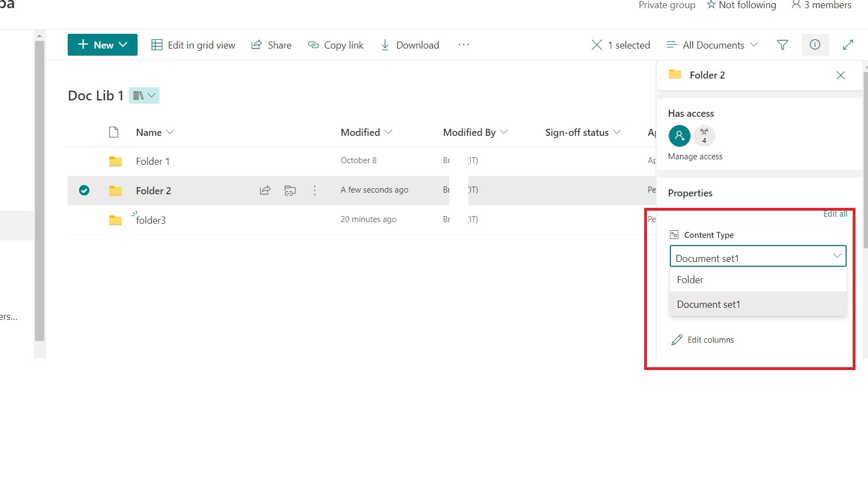Click the Folder 1 folder icon
Viewport: 868px width, 478px height.
click(115, 162)
